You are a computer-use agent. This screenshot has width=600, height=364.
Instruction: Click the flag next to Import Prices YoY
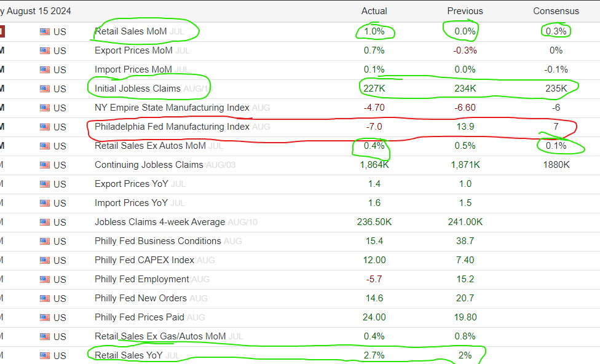click(x=45, y=204)
